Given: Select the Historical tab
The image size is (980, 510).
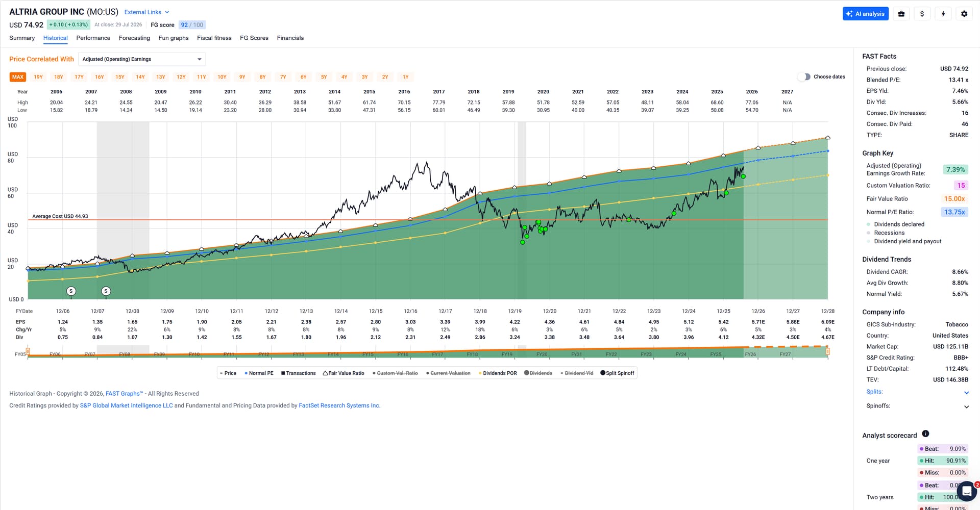Looking at the screenshot, I should tap(56, 38).
